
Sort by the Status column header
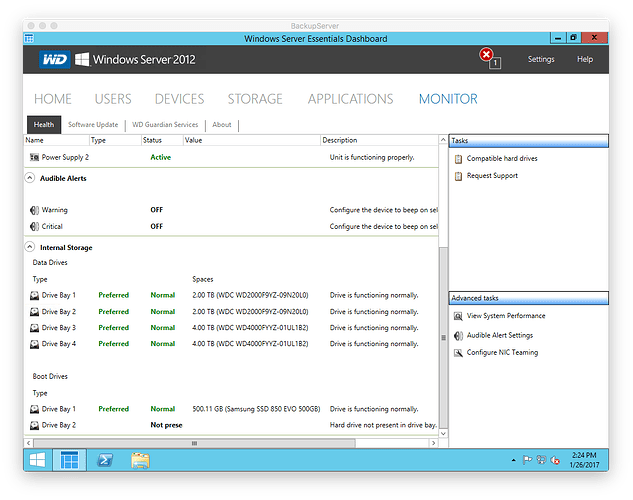point(162,140)
